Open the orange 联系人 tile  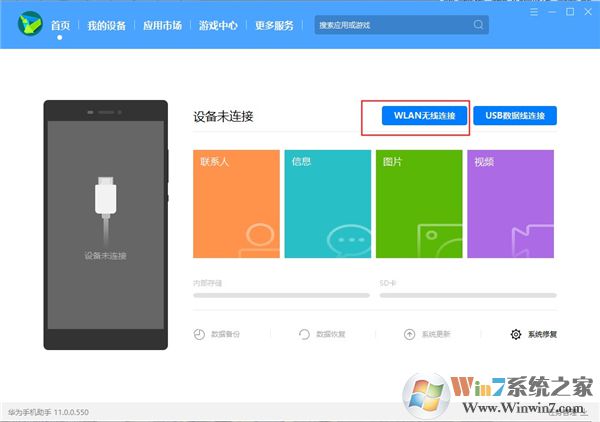(x=236, y=204)
